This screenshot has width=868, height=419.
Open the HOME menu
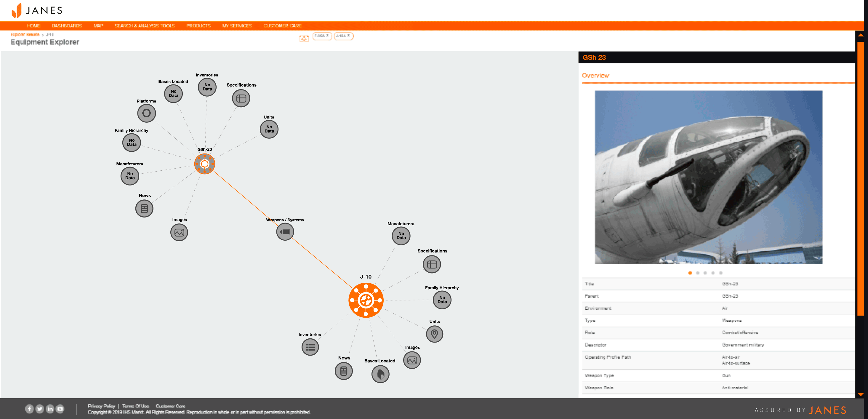click(34, 26)
